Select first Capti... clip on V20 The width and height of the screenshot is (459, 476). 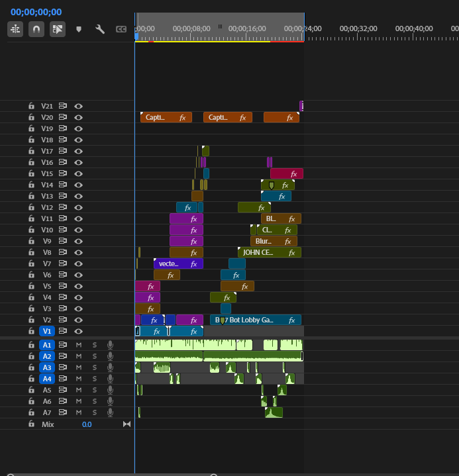pos(166,117)
